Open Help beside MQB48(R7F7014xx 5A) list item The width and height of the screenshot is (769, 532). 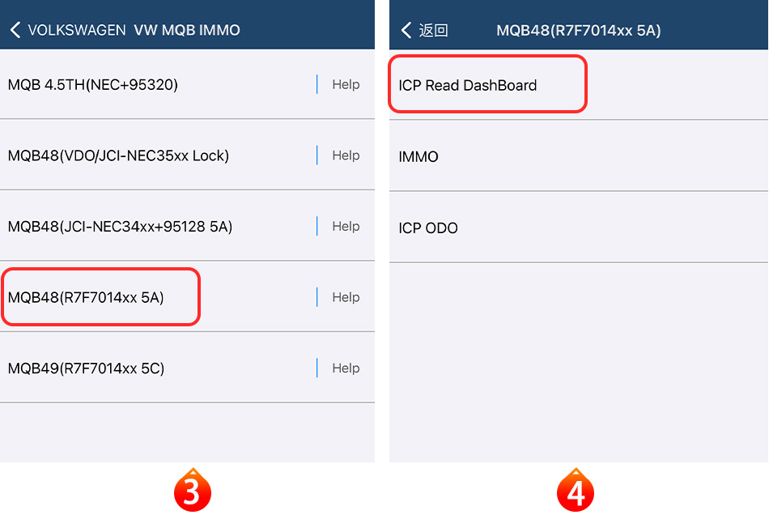346,297
